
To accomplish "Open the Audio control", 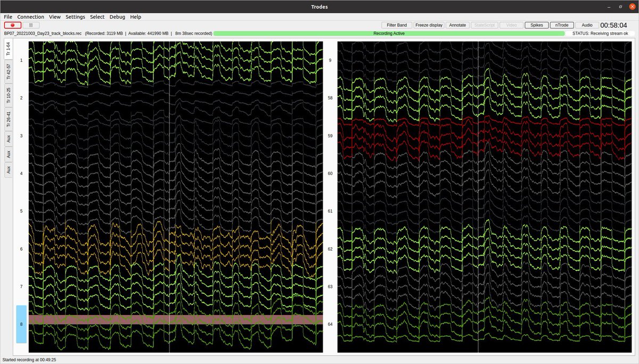I will pos(586,24).
